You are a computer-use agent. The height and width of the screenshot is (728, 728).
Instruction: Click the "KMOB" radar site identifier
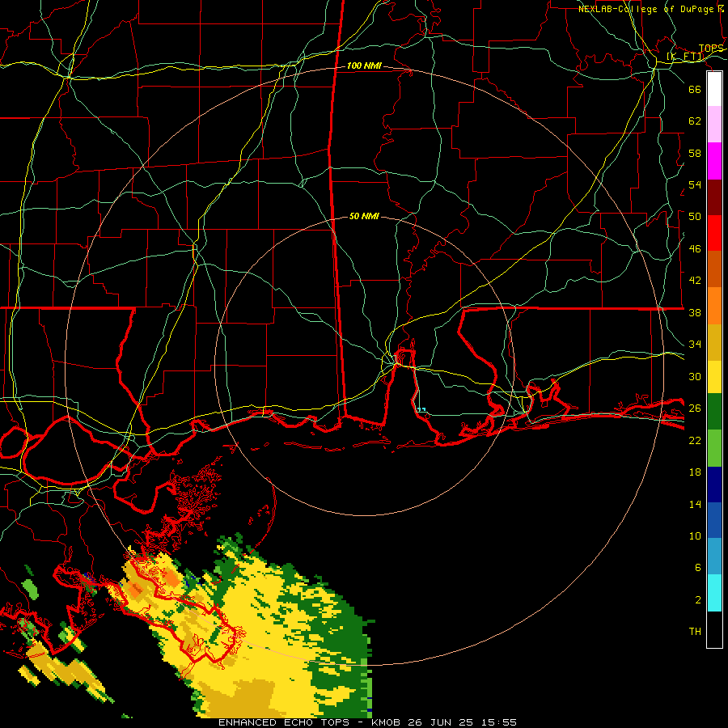coord(386,722)
